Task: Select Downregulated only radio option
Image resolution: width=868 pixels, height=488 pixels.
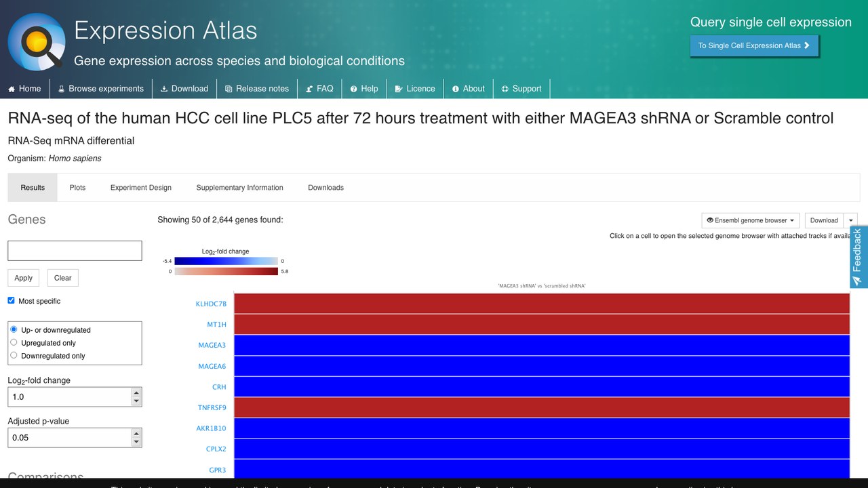Action: [14, 355]
